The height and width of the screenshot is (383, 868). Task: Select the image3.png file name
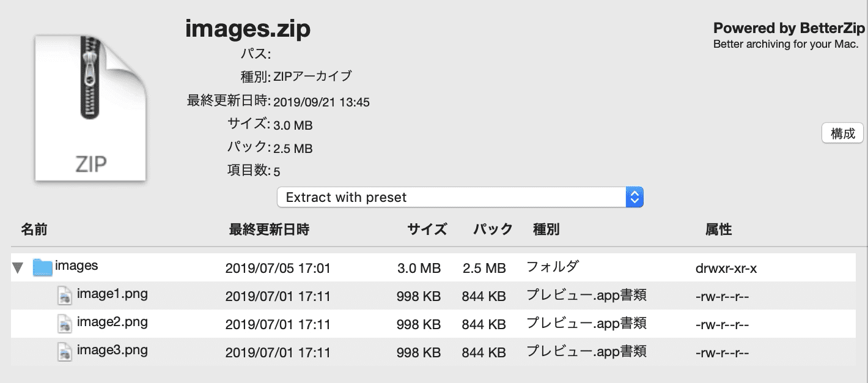(112, 351)
